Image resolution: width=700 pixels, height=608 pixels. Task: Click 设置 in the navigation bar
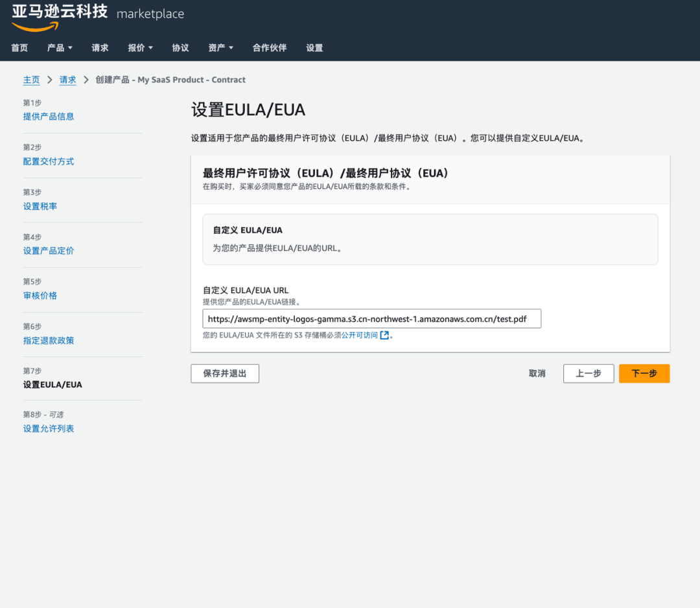click(x=314, y=47)
